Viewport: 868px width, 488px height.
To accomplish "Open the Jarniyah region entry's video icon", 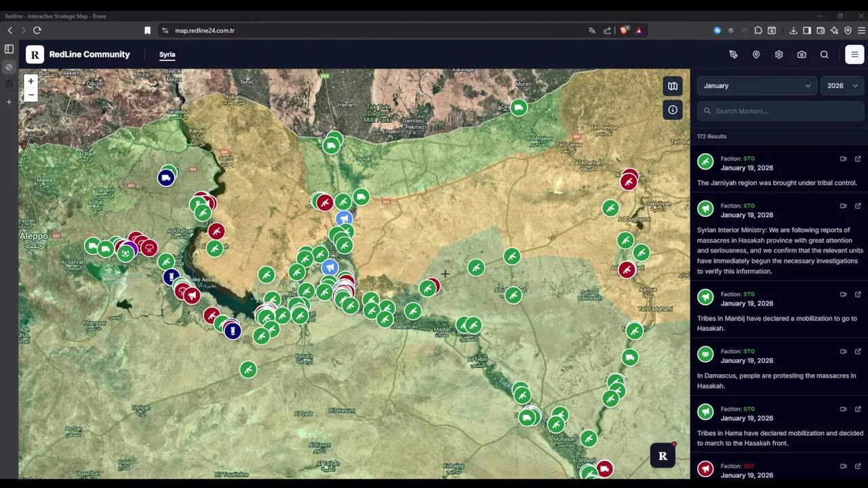I will (x=844, y=159).
